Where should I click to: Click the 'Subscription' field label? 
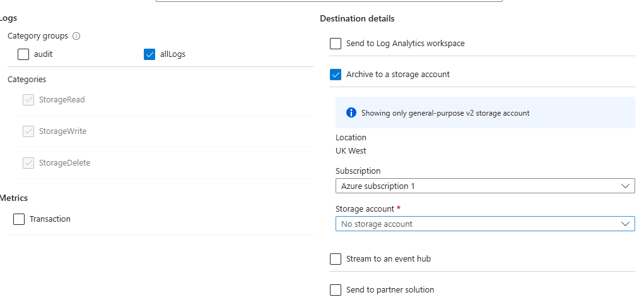pyautogui.click(x=358, y=171)
